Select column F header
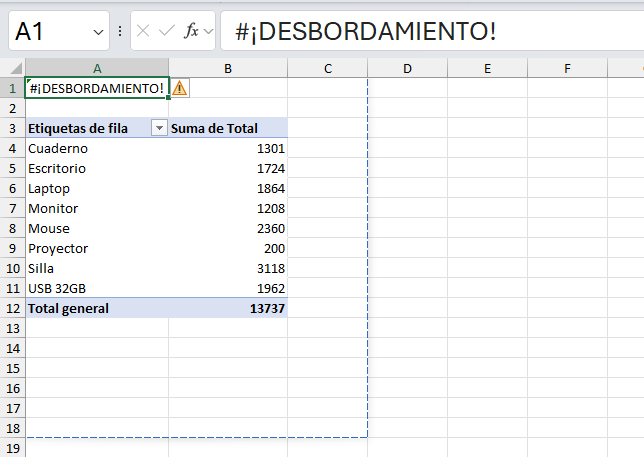The width and height of the screenshot is (644, 457). click(x=567, y=68)
